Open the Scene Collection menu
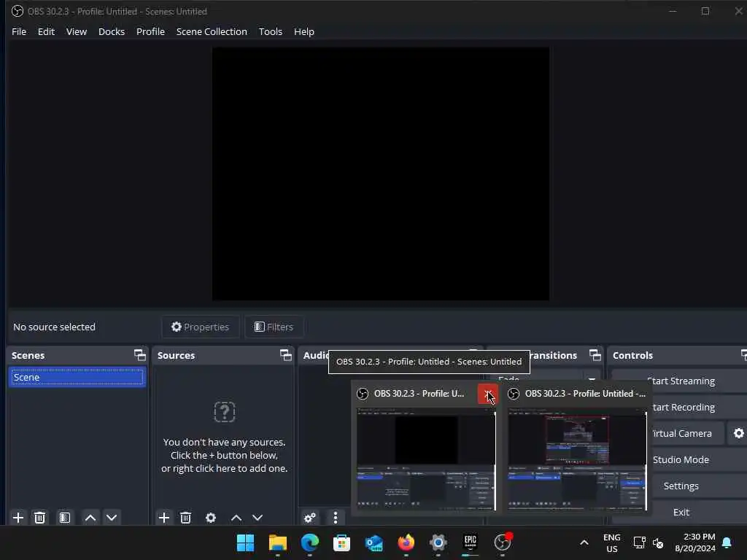Viewport: 747px width, 560px height. (212, 31)
